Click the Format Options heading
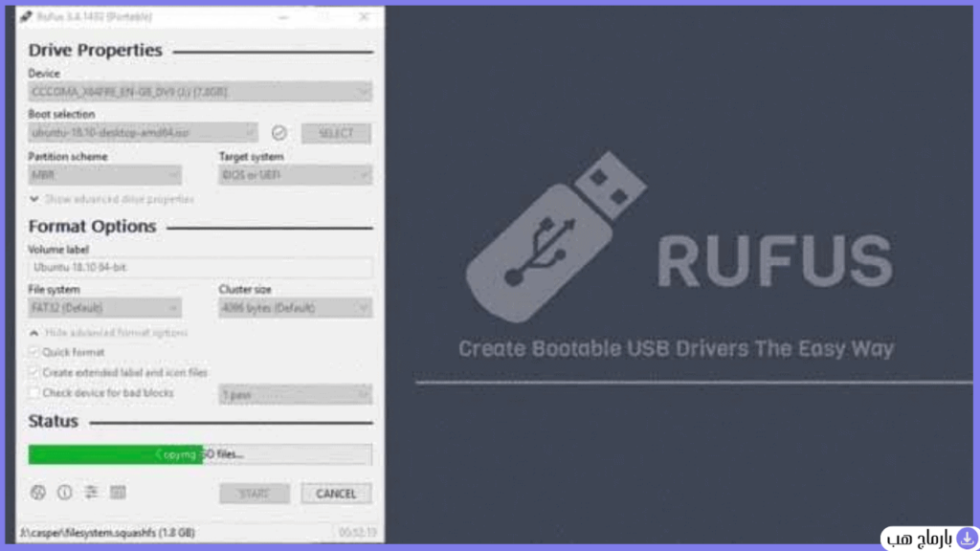 pos(92,226)
